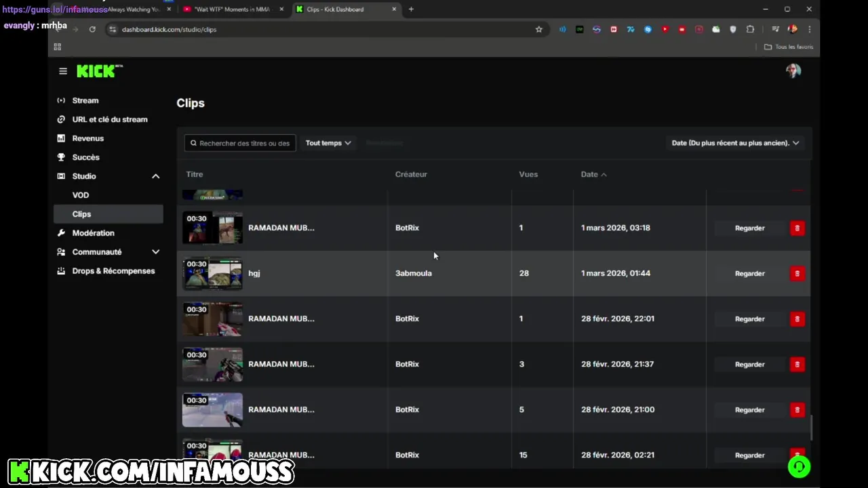Open the apps grid icon in bookmarks bar
868x488 pixels.
58,47
